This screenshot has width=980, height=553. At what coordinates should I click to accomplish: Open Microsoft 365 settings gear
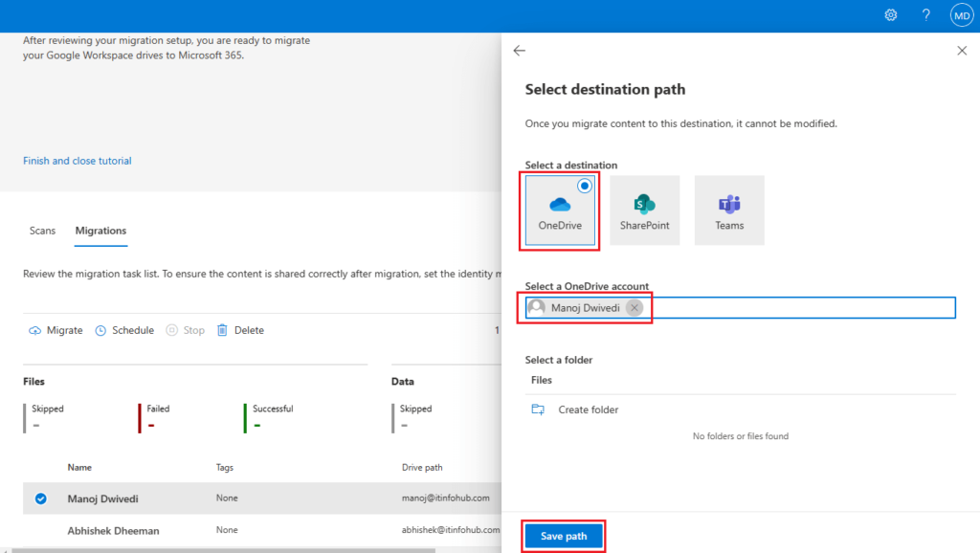point(891,14)
